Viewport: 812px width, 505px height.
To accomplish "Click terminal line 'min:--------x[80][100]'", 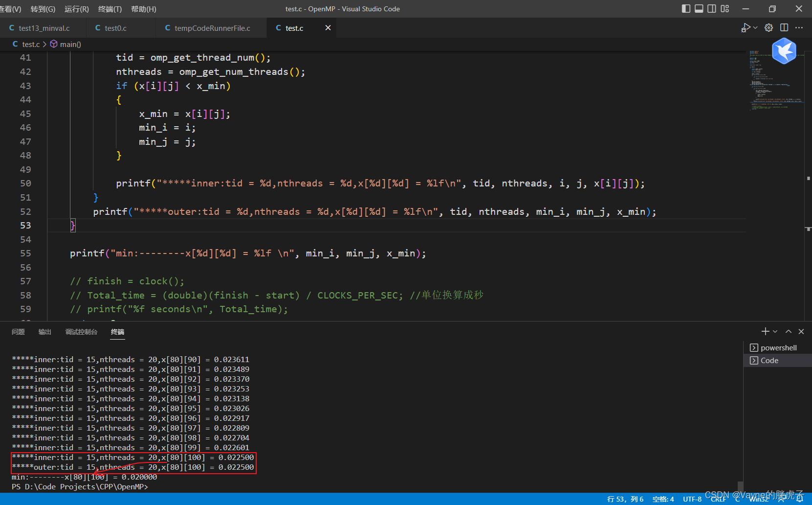I will [85, 477].
